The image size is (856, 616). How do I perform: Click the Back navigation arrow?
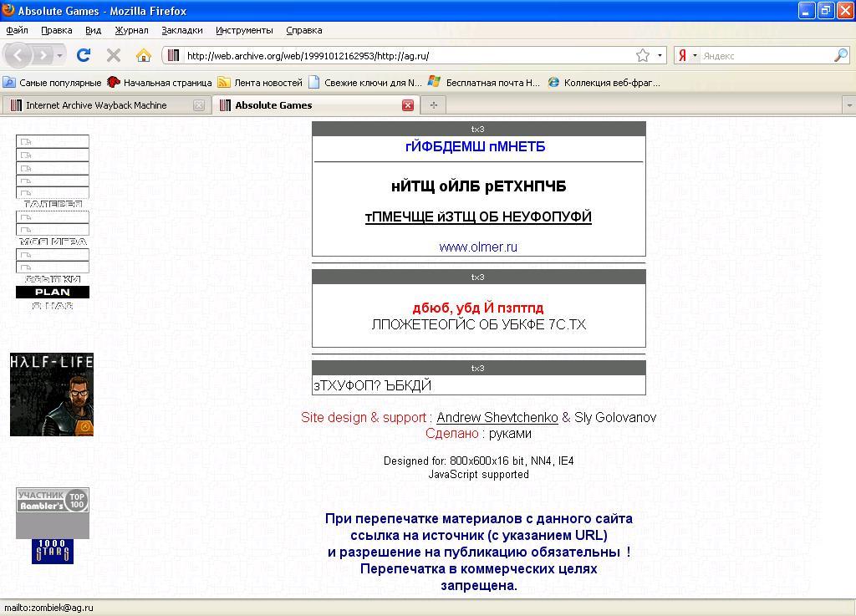[18, 55]
